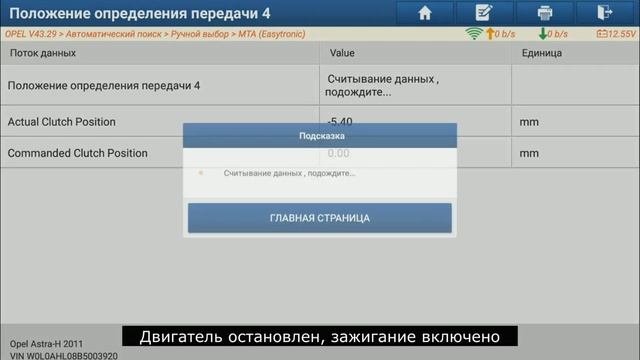Click the 0.00 commanded position value

[338, 153]
